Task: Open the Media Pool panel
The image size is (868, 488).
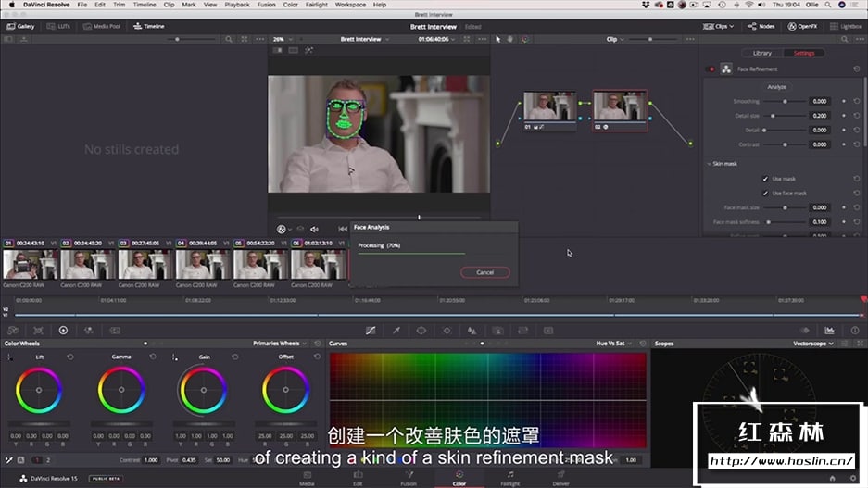Action: [x=102, y=26]
